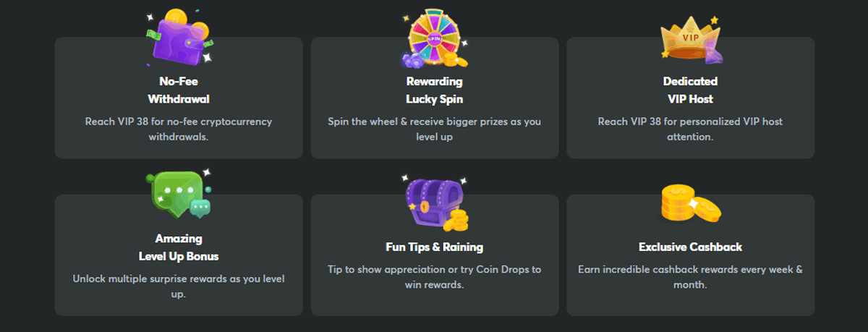This screenshot has height=332, width=868.
Task: Select the Dedicated VIP Host heading
Action: [690, 90]
